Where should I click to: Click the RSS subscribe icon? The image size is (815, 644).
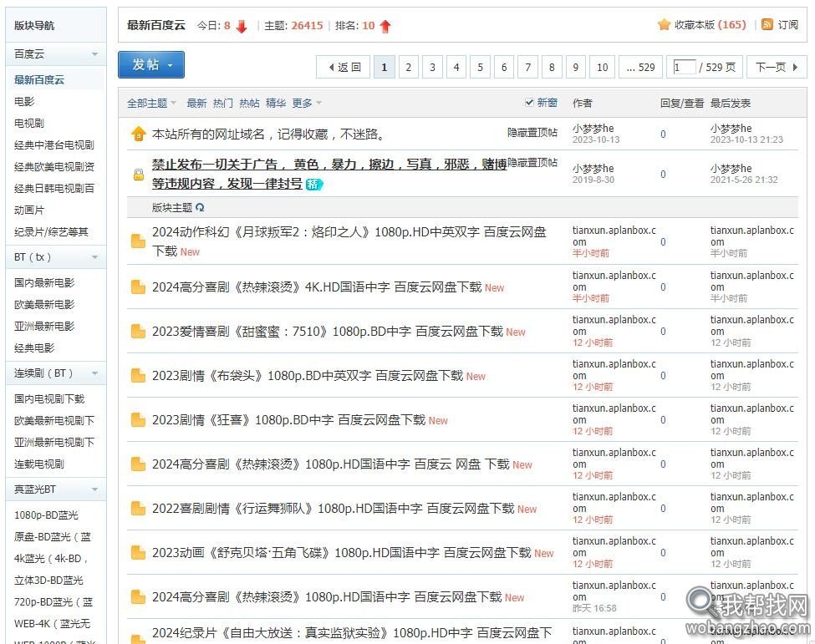[767, 24]
